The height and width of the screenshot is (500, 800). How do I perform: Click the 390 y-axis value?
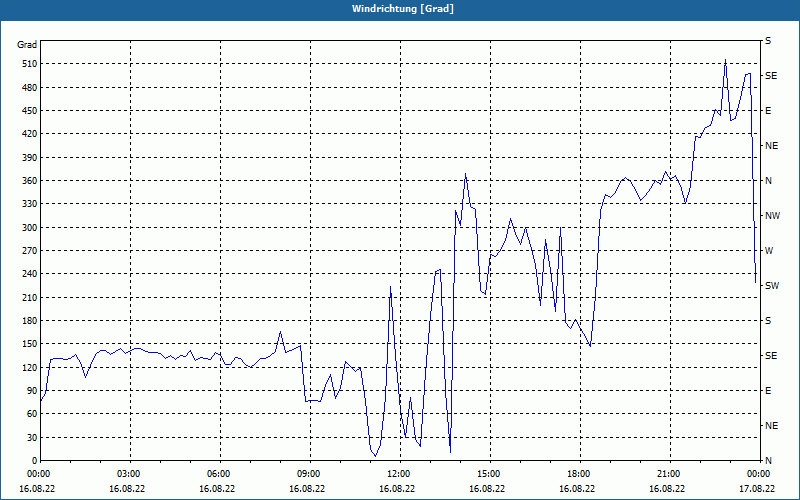point(30,157)
